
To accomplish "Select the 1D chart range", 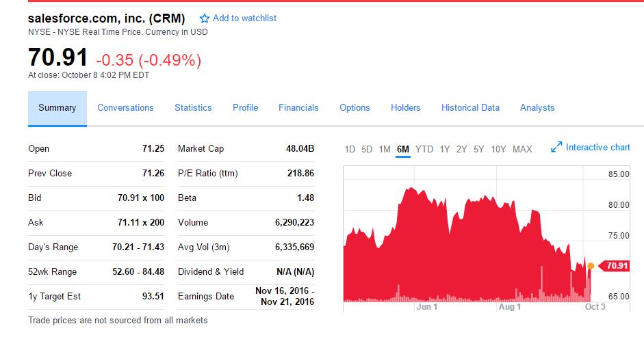I will pyautogui.click(x=350, y=149).
